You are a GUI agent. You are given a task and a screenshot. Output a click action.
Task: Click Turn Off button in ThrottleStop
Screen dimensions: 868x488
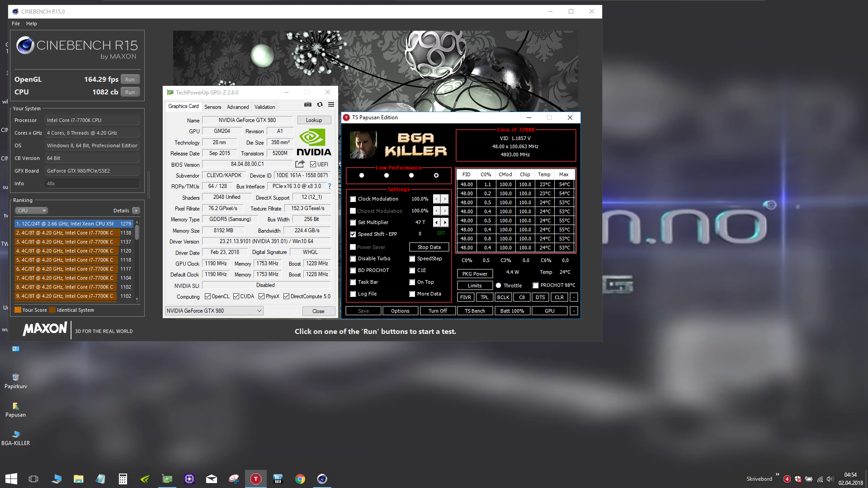click(438, 311)
